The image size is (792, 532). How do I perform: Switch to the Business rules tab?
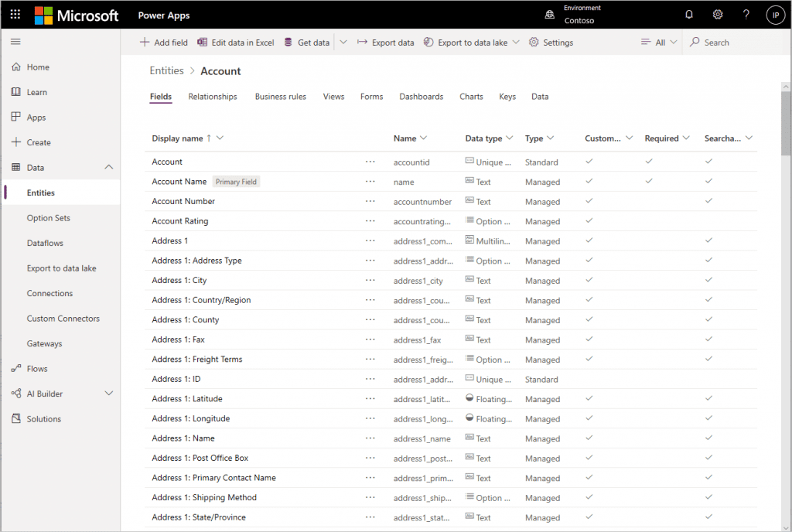[x=280, y=97]
